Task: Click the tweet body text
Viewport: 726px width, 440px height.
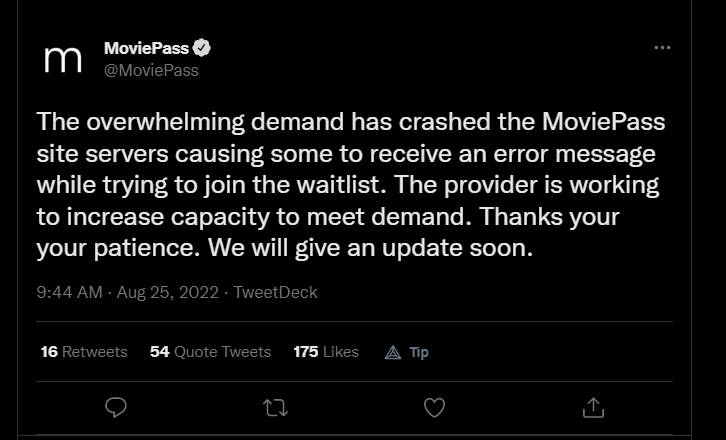Action: point(351,185)
